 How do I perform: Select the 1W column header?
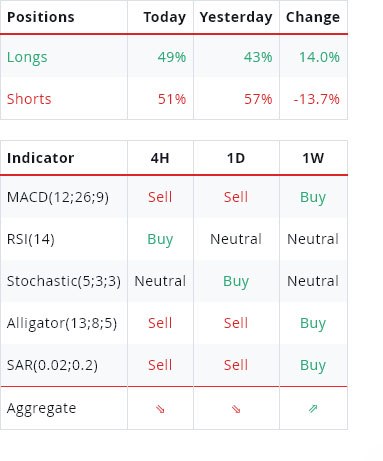313,158
